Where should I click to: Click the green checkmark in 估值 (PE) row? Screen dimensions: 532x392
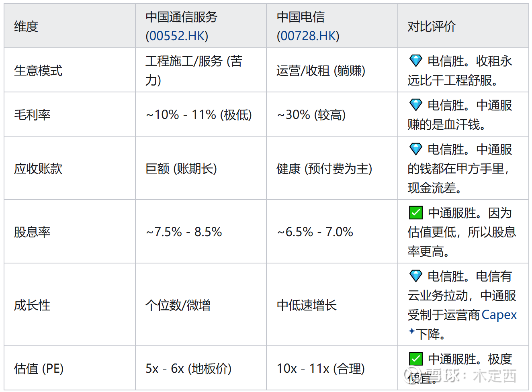tap(415, 359)
